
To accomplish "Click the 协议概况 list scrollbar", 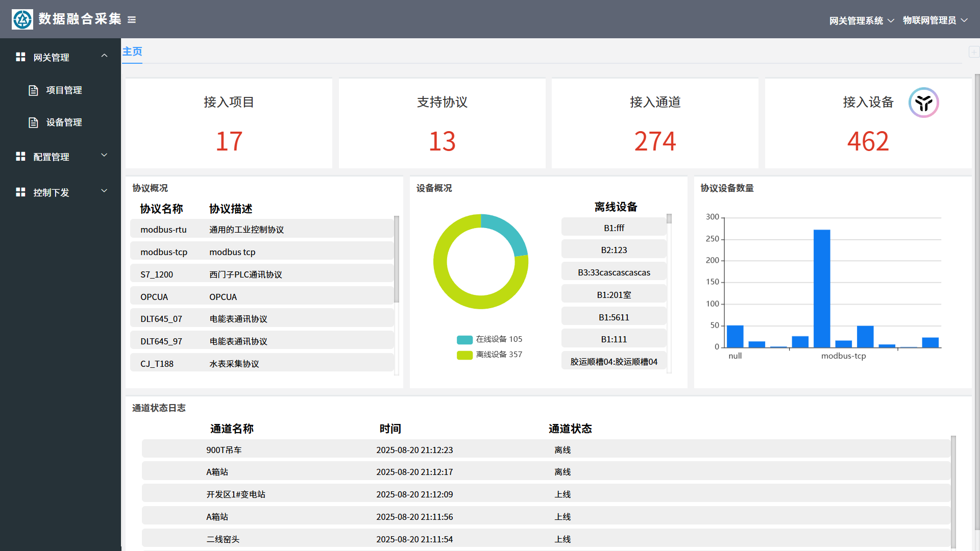I will tap(396, 260).
